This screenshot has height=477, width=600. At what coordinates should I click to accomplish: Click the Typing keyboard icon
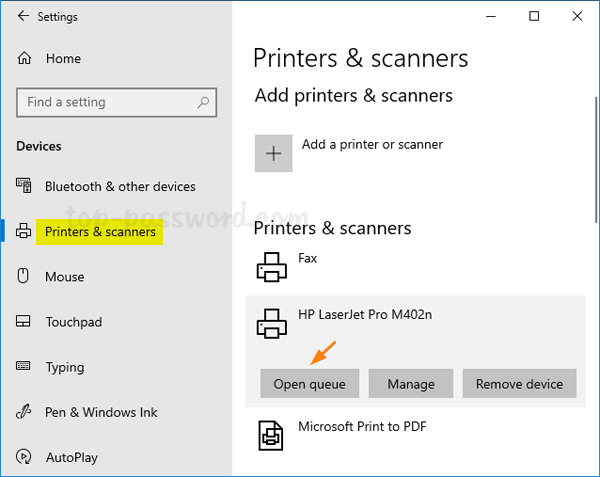tap(25, 367)
